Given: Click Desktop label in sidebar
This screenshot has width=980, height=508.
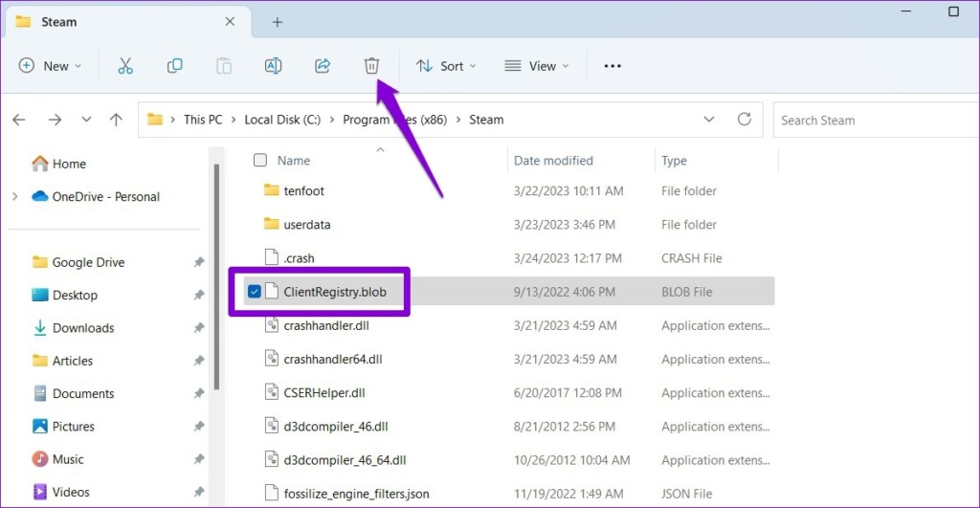Looking at the screenshot, I should [x=75, y=295].
